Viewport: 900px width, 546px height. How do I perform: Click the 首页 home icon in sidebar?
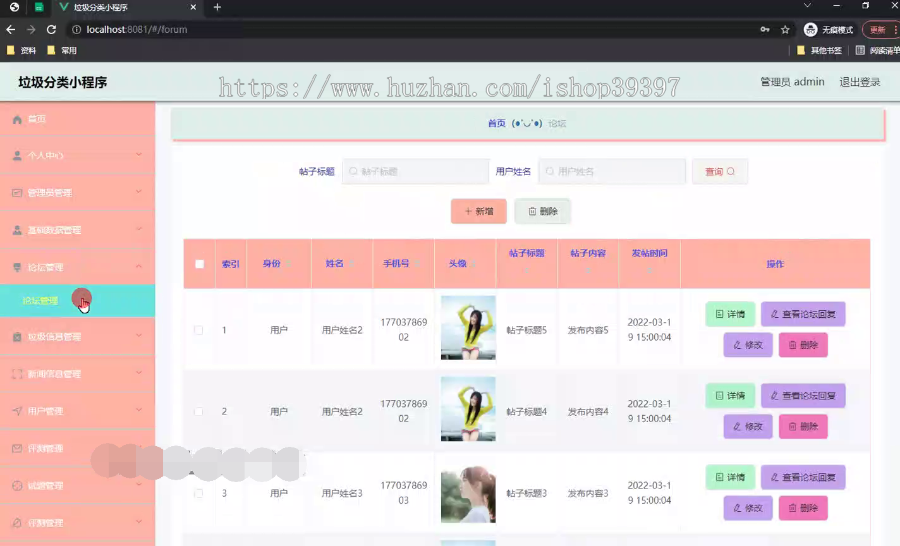point(17,119)
